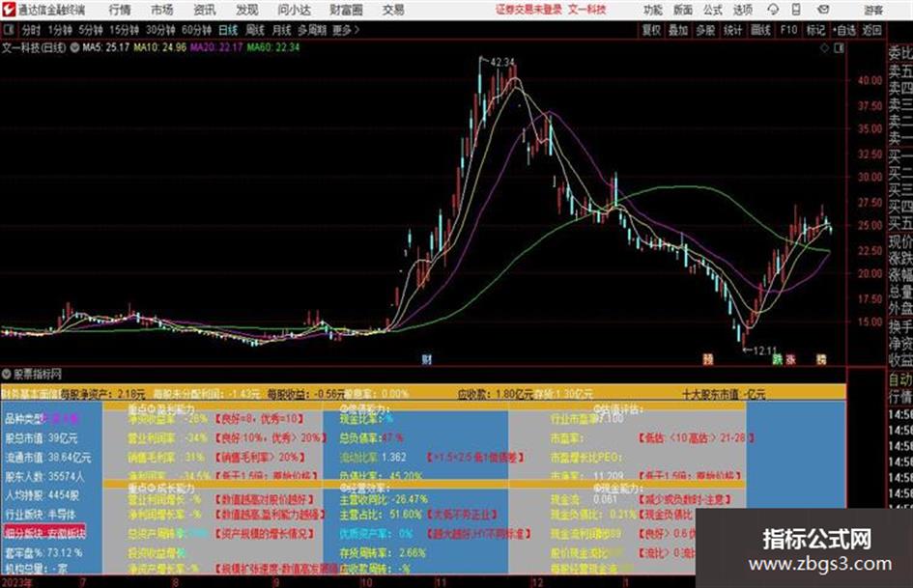Click the 总市值: 39亿元 row
The height and width of the screenshot is (588, 913).
click(x=42, y=437)
